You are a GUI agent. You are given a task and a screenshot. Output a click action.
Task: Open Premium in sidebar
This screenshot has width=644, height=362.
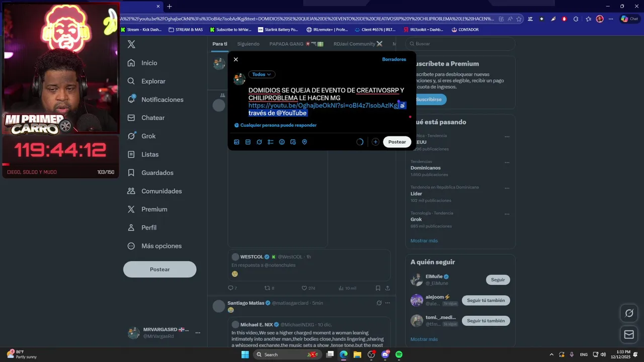pos(147,209)
